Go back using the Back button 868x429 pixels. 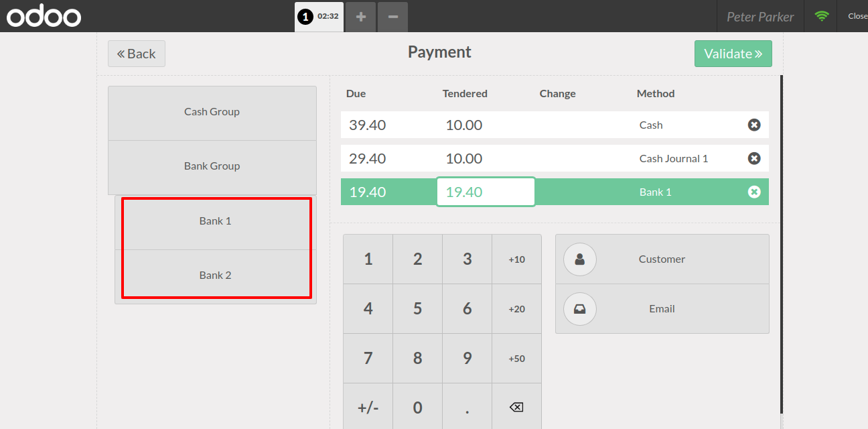(x=137, y=54)
